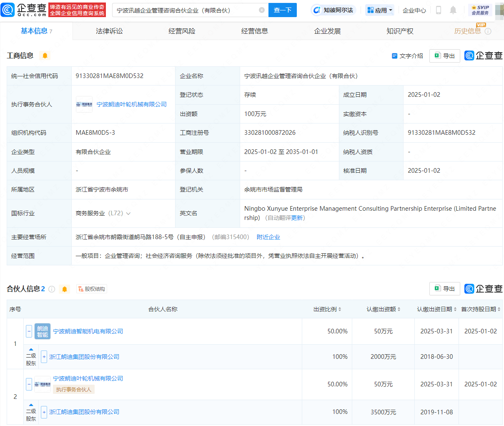Viewport: 504px width, 426px height.
Task: Open the 经营信息 tab
Action: coord(254,31)
